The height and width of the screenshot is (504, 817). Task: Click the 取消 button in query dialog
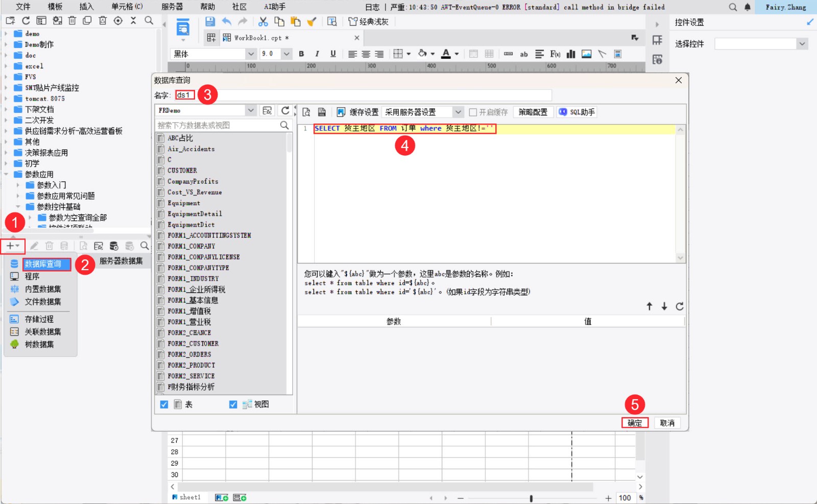coord(667,423)
